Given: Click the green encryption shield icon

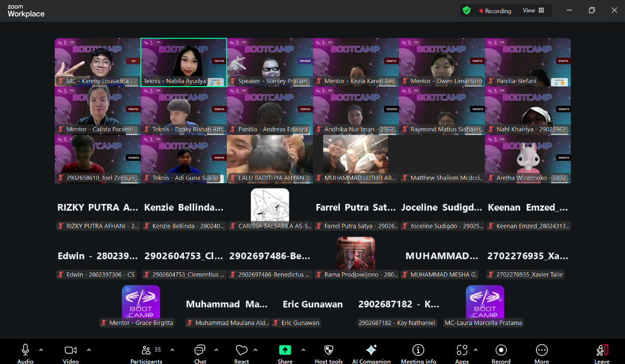Looking at the screenshot, I should tap(466, 11).
